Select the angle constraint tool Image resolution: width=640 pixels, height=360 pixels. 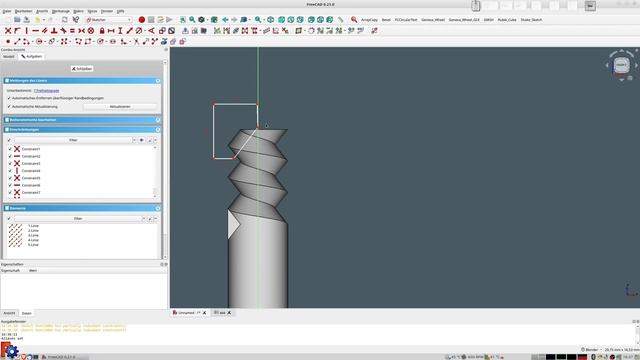151,31
